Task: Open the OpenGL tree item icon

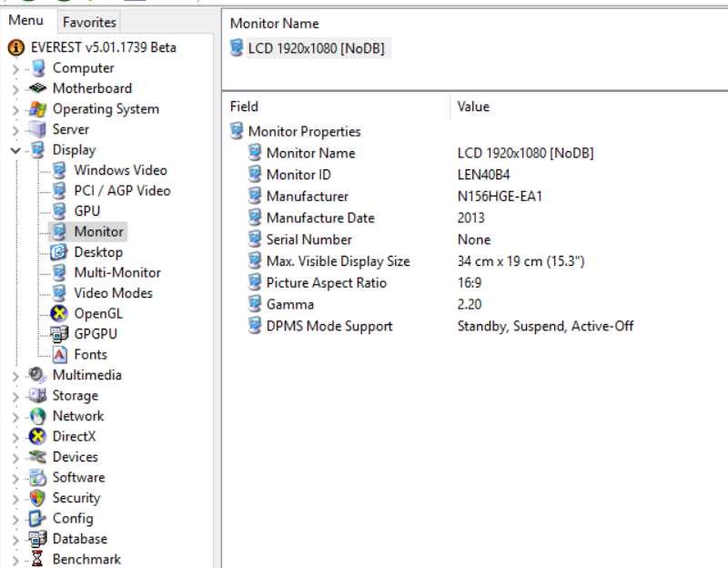Action: click(x=59, y=313)
